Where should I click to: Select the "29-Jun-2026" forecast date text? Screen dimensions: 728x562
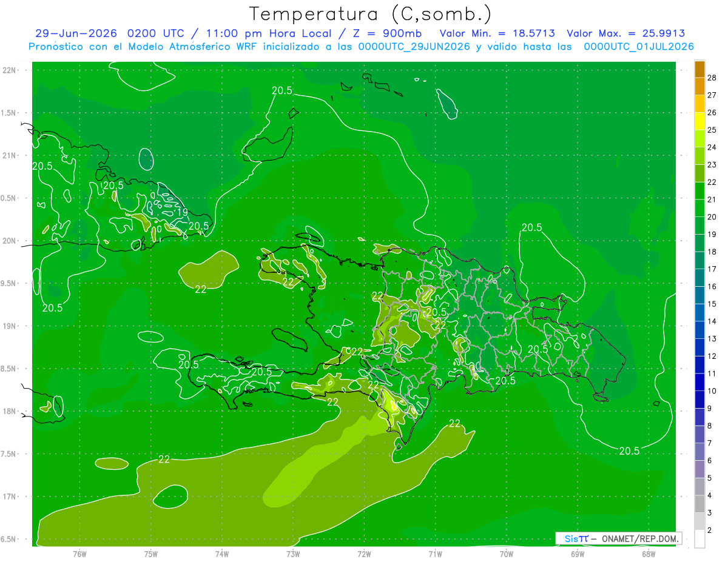point(76,33)
